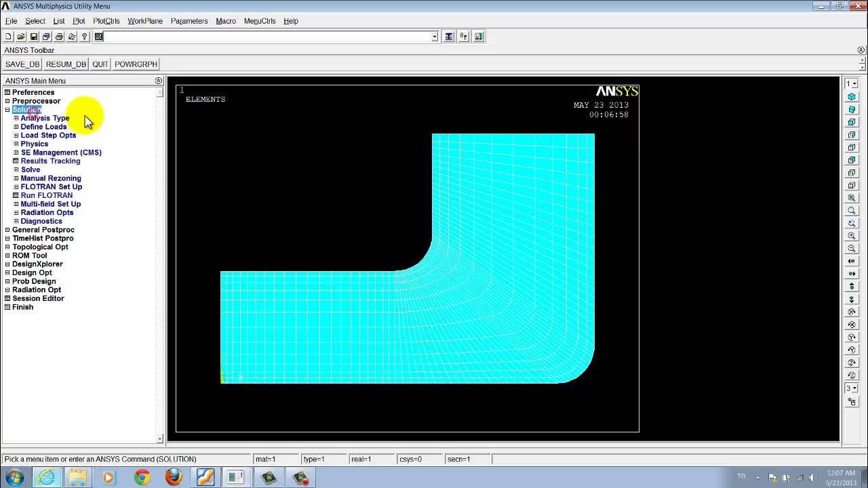
Task: Toggle Dynamic Model Mode icon
Action: pos(852,401)
